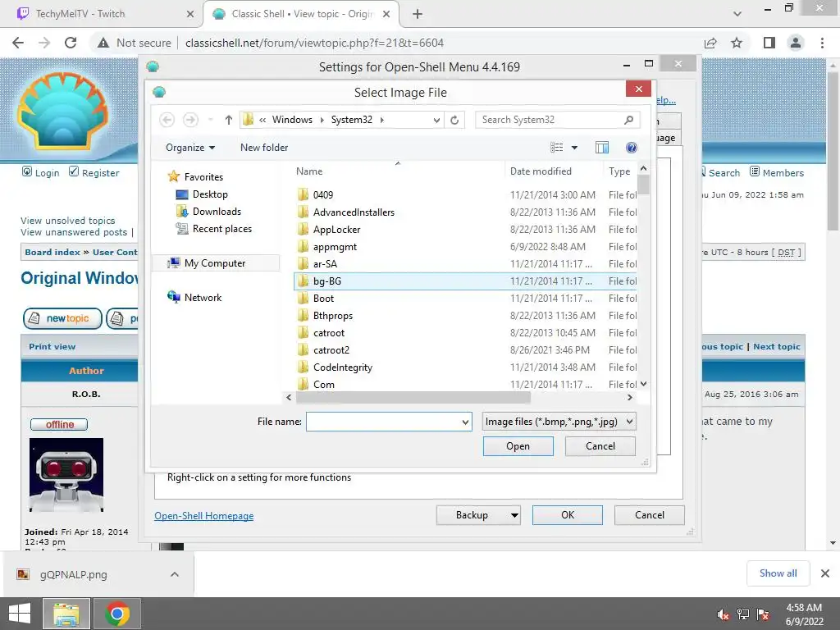Click the file list scroll down arrow
Screen dimensions: 840x630
coord(643,384)
